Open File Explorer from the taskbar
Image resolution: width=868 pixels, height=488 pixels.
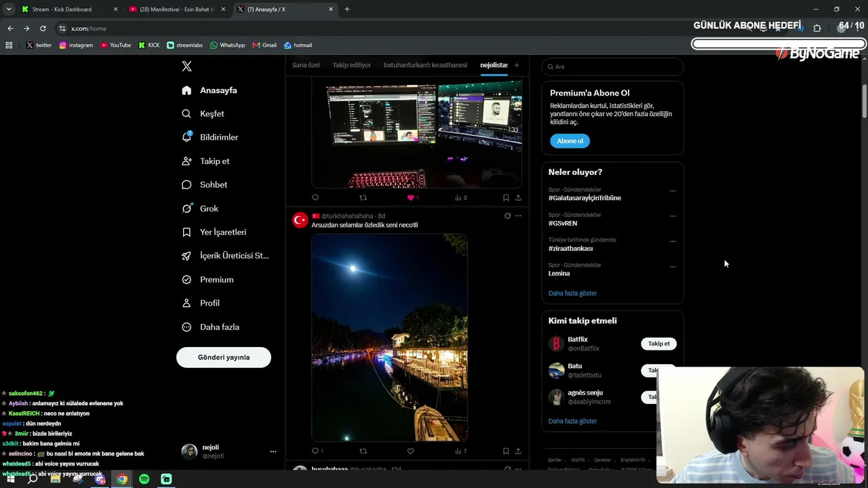(x=56, y=479)
